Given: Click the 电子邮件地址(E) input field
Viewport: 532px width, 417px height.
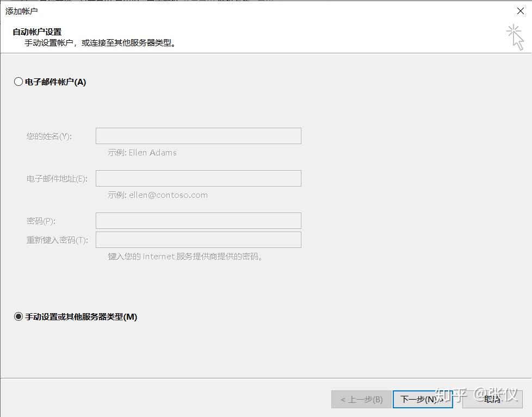Looking at the screenshot, I should (199, 178).
